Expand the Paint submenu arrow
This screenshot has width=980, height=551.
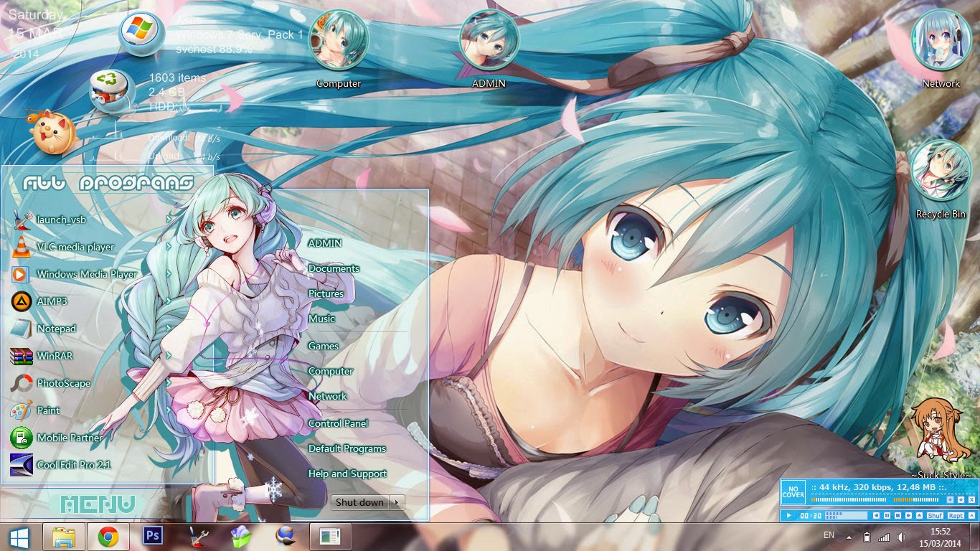tap(169, 410)
